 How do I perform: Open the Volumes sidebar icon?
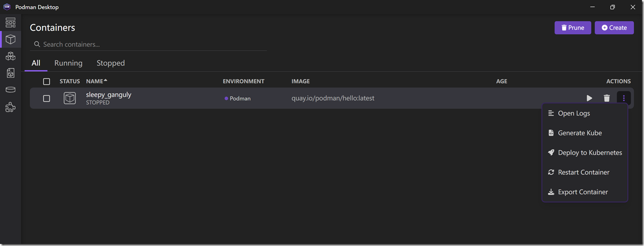pyautogui.click(x=10, y=90)
